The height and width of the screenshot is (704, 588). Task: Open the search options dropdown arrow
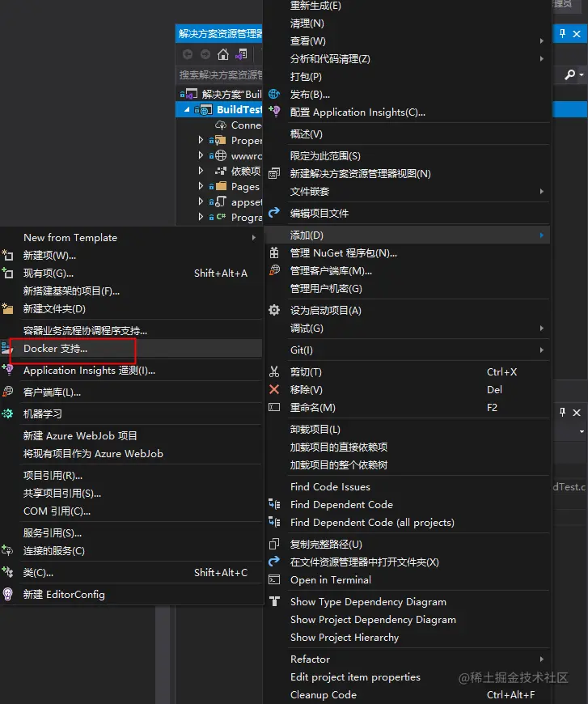click(x=582, y=74)
